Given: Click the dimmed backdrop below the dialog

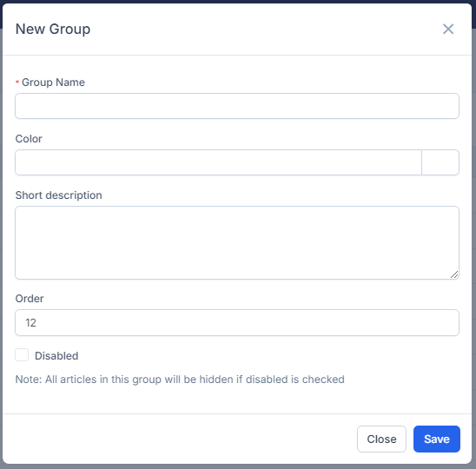Looking at the screenshot, I should click(238, 466).
